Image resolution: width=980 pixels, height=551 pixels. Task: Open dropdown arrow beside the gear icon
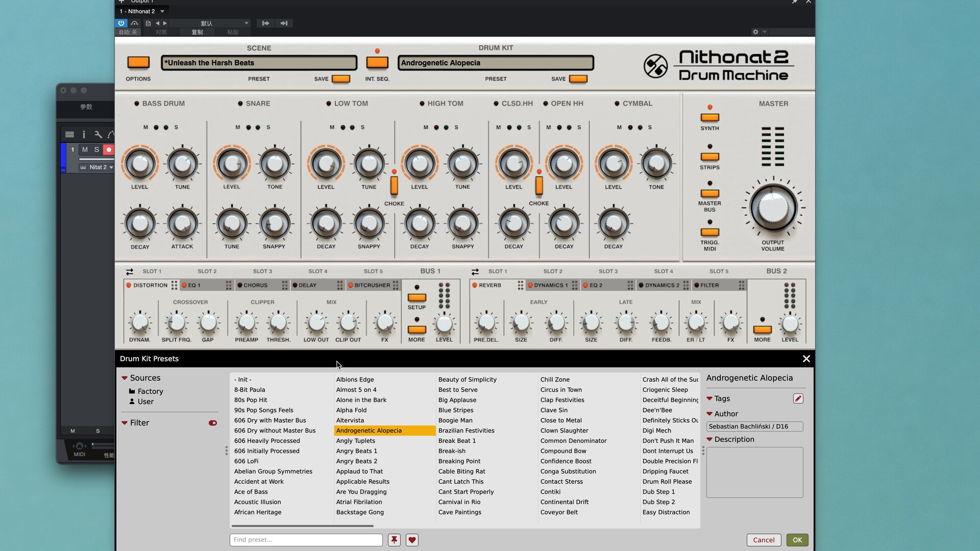click(x=765, y=32)
